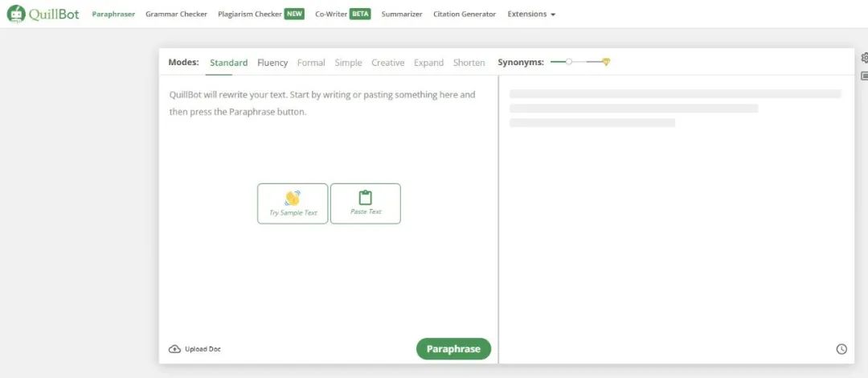Image resolution: width=868 pixels, height=378 pixels.
Task: Open the Summarizer page
Action: click(x=402, y=14)
